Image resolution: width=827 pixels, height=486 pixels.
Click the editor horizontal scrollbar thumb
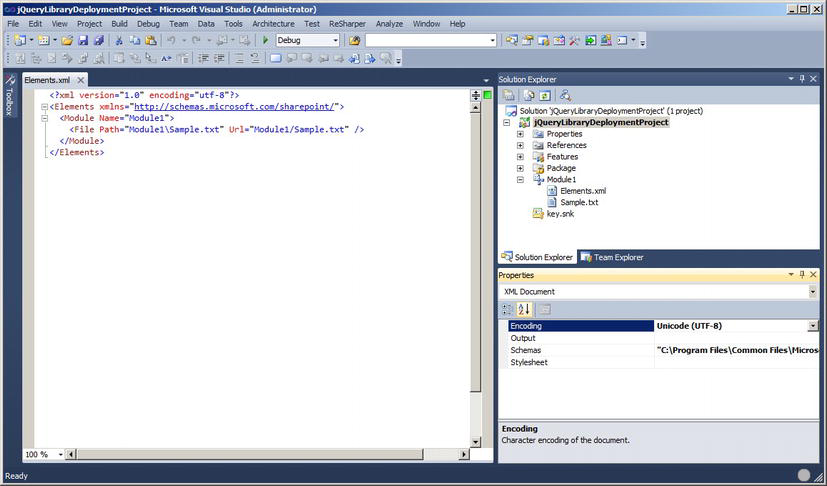[250, 454]
